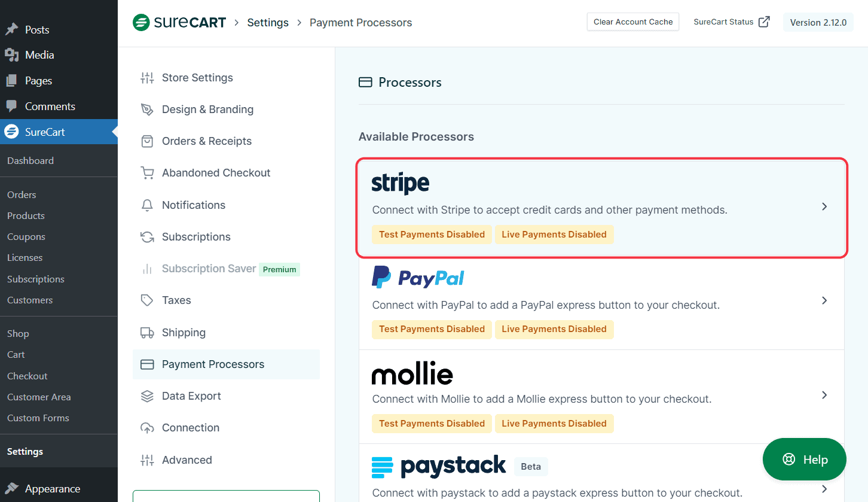Click the Premium badge on Subscription Saver
The height and width of the screenshot is (502, 868).
coord(280,269)
